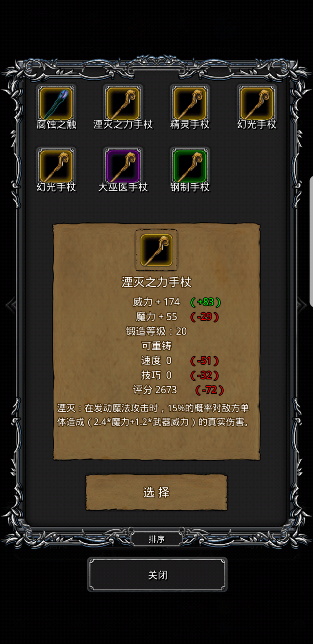
Task: Select the 腐蚀之触 staff icon
Action: click(x=56, y=103)
